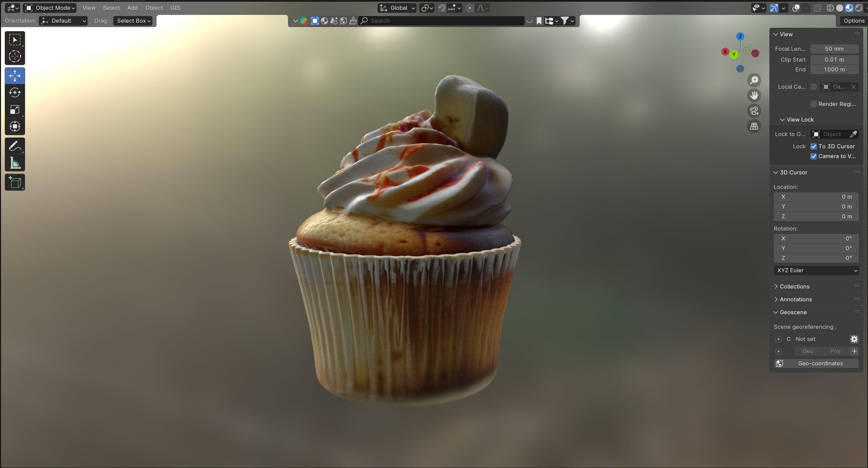The image size is (868, 468).
Task: Open the Object Mode dropdown
Action: pos(50,8)
